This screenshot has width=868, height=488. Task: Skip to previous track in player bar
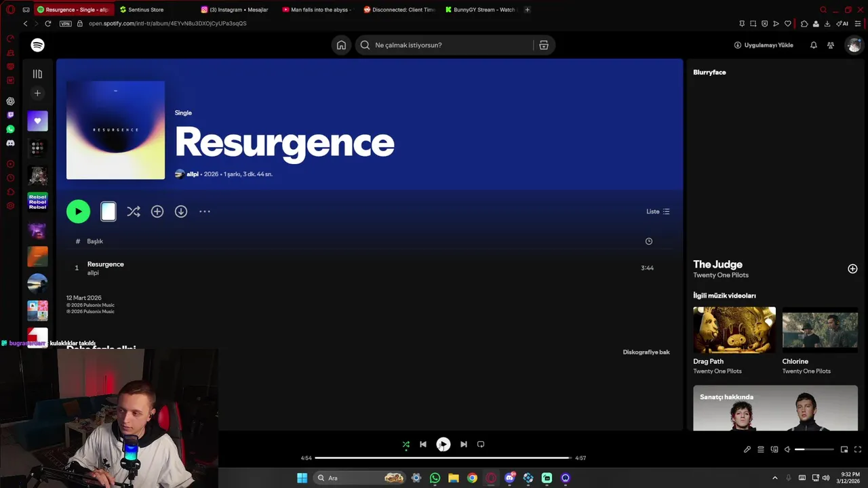[x=423, y=445]
